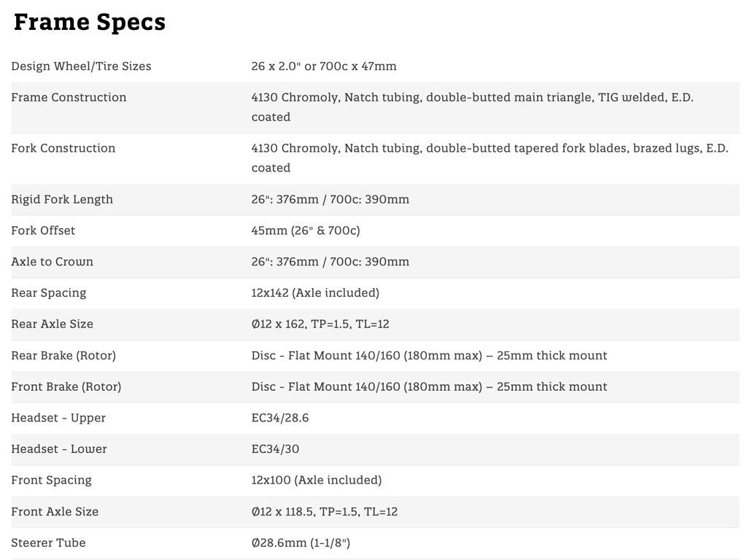The image size is (747, 560).
Task: Click the Fork Offset 45mm value
Action: [305, 231]
